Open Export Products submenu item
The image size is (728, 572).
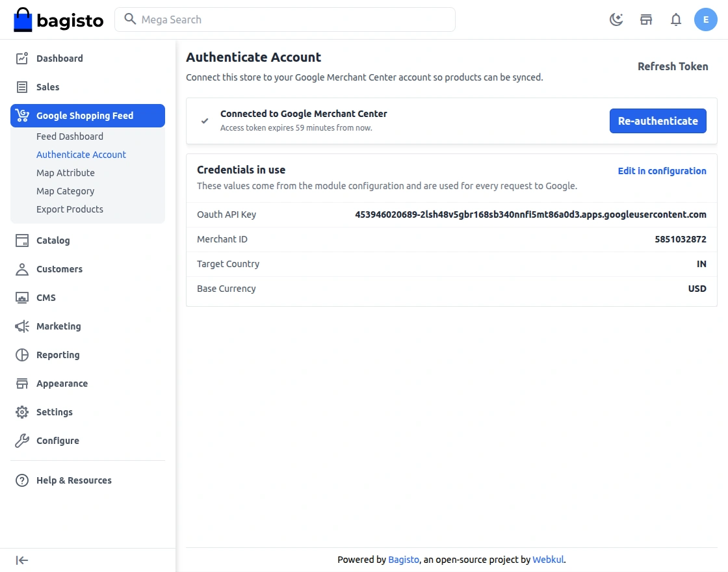point(70,209)
